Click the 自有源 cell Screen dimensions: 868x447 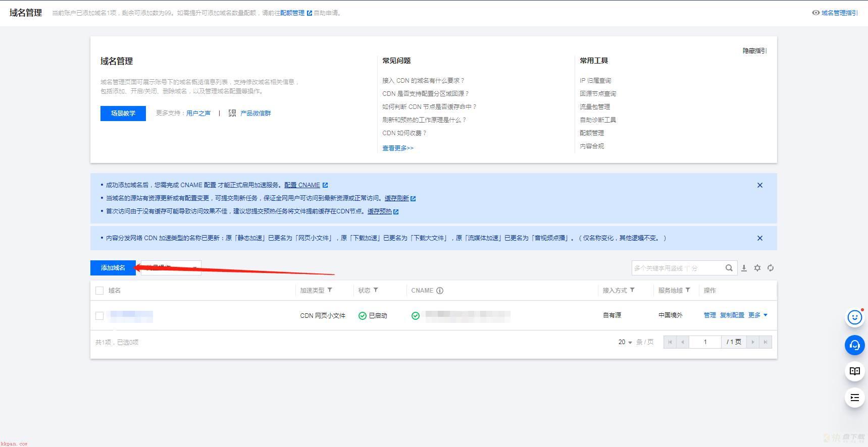point(612,315)
